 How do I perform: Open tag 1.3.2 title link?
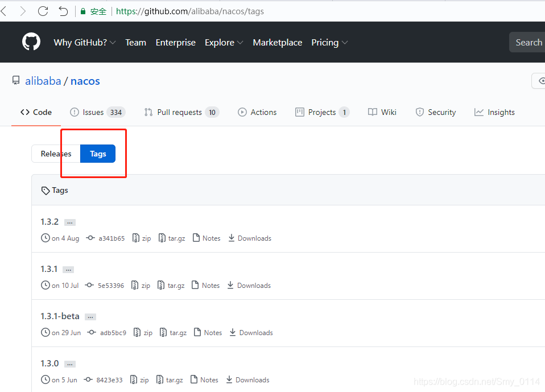49,222
